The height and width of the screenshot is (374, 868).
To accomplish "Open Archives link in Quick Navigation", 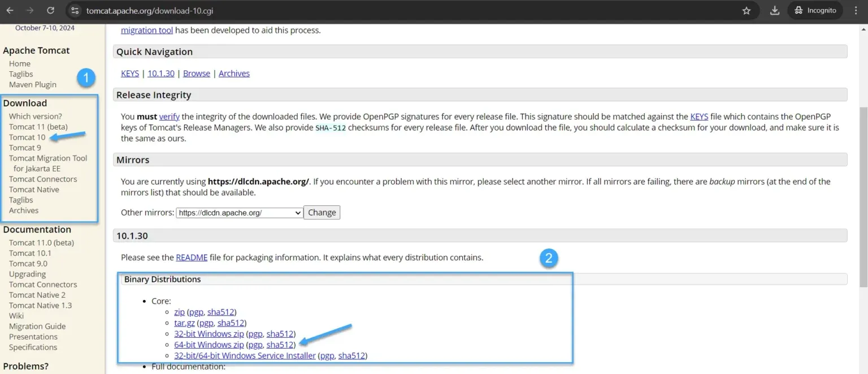I will [234, 74].
